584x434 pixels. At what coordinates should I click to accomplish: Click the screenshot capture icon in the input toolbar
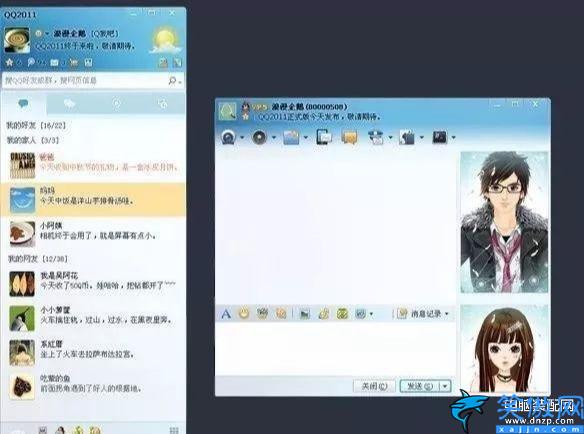(x=361, y=314)
